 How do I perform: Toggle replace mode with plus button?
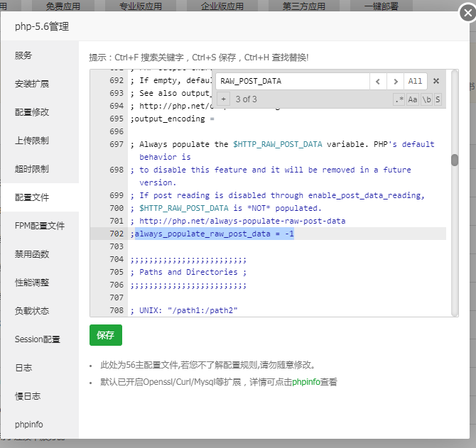(x=223, y=99)
